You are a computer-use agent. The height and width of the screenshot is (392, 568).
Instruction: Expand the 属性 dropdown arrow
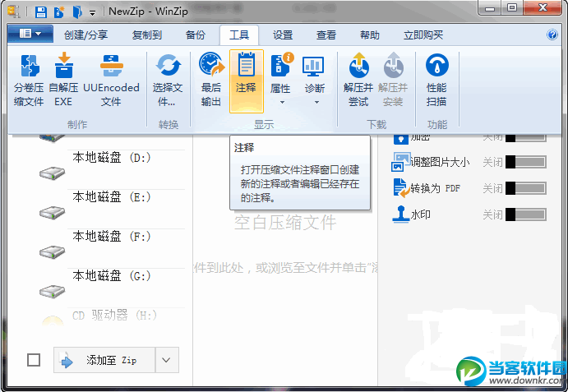[x=282, y=103]
